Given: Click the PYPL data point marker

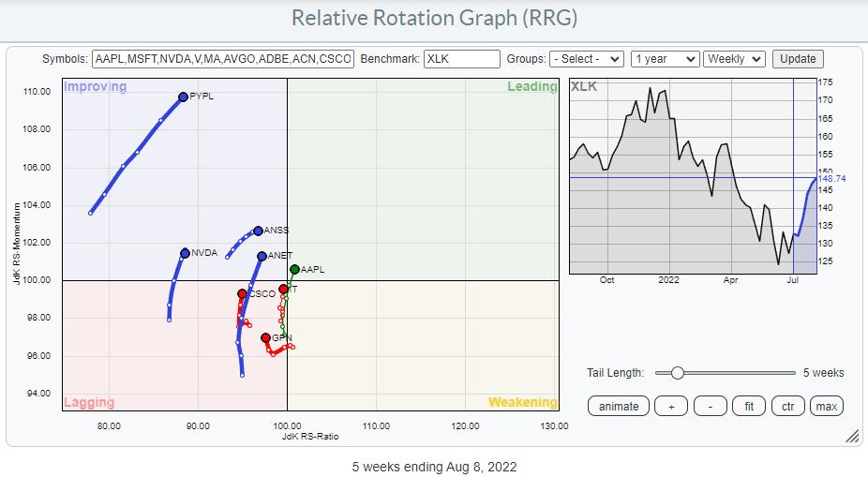Looking at the screenshot, I should point(183,97).
